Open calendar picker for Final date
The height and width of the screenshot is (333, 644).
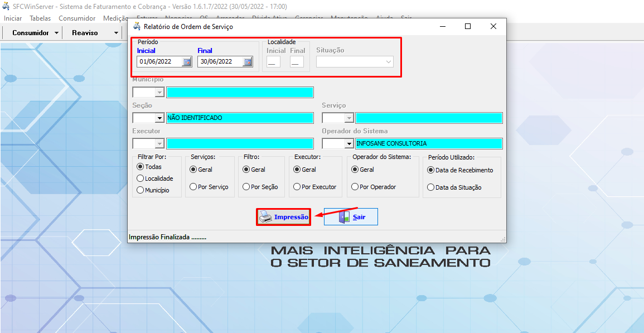(x=248, y=62)
